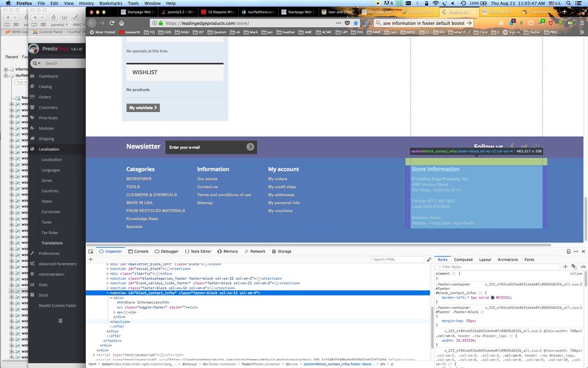Click the page reload icon in Firefox
Image resolution: width=588 pixels, height=368 pixels.
coord(111,22)
